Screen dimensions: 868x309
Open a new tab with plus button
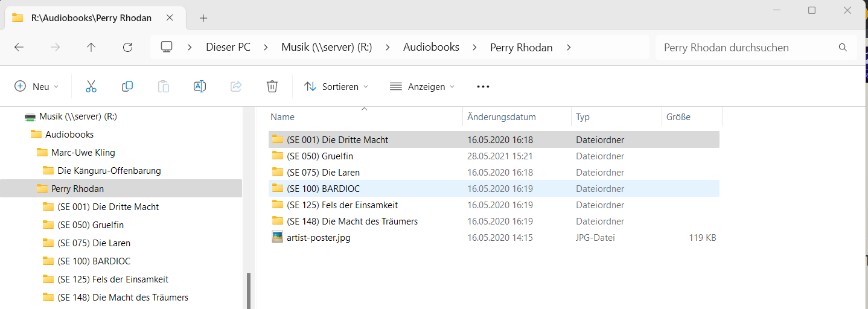[203, 18]
